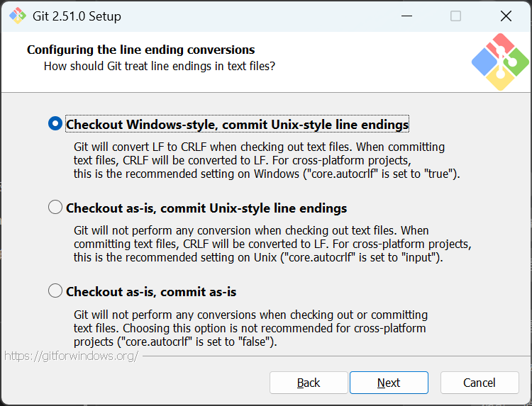532x406 pixels.
Task: Click the greyed-out maximize button
Action: pos(455,16)
